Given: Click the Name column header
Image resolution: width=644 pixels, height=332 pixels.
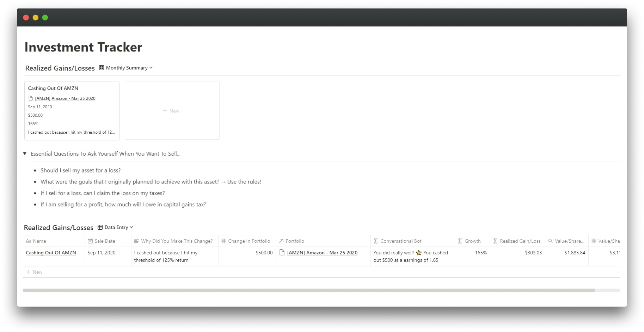Looking at the screenshot, I should [54, 241].
